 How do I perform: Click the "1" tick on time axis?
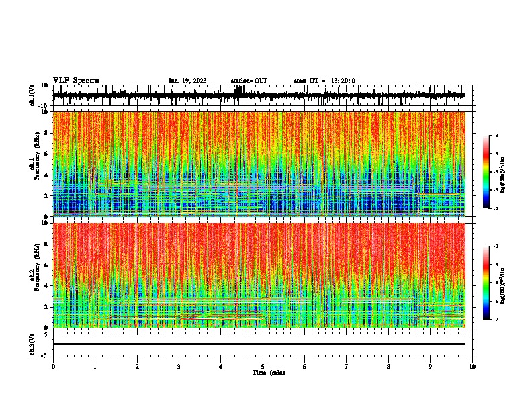coord(95,367)
